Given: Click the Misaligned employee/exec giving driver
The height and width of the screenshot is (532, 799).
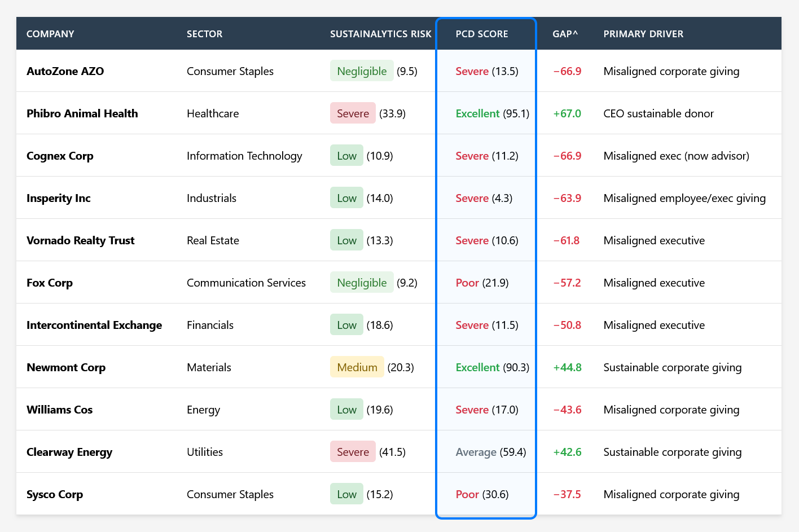Looking at the screenshot, I should (684, 198).
